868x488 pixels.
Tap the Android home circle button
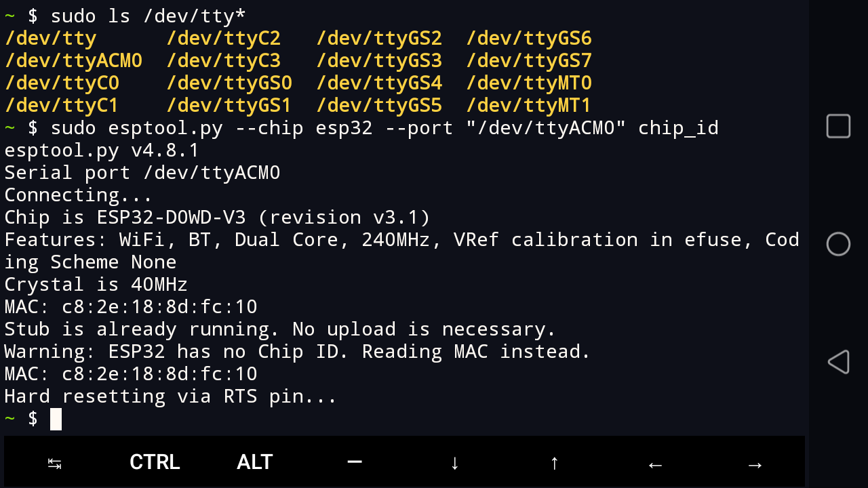point(838,244)
